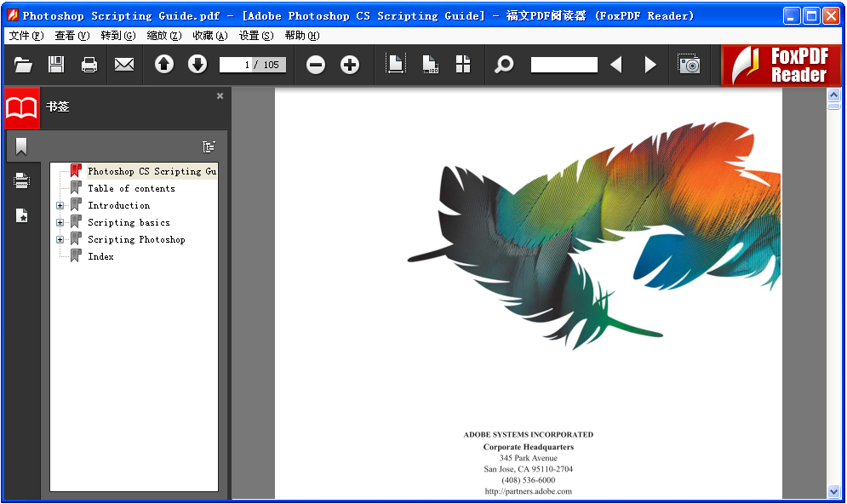Screen dimensions: 847x504
Task: Zoom out using the minus icon
Action: tap(316, 65)
